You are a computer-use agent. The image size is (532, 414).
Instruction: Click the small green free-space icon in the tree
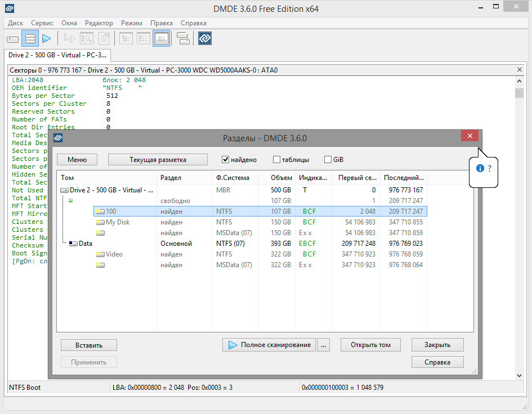pyautogui.click(x=70, y=201)
